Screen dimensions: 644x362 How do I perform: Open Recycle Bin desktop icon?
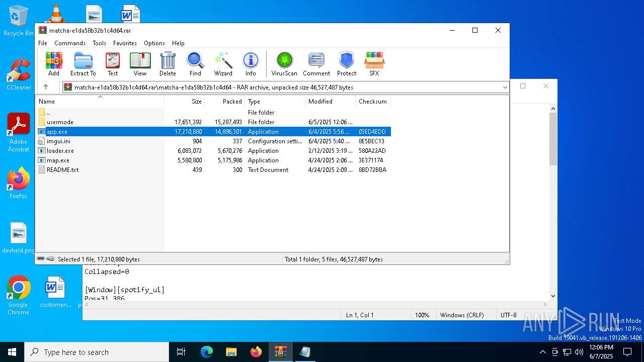19,21
